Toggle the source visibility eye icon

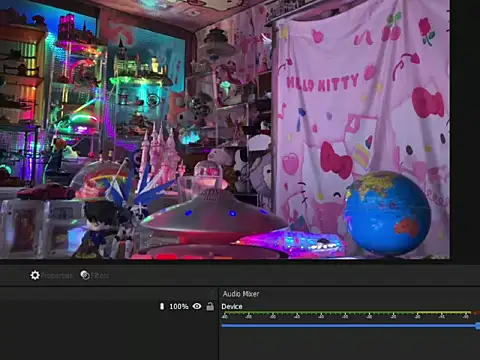(x=197, y=306)
